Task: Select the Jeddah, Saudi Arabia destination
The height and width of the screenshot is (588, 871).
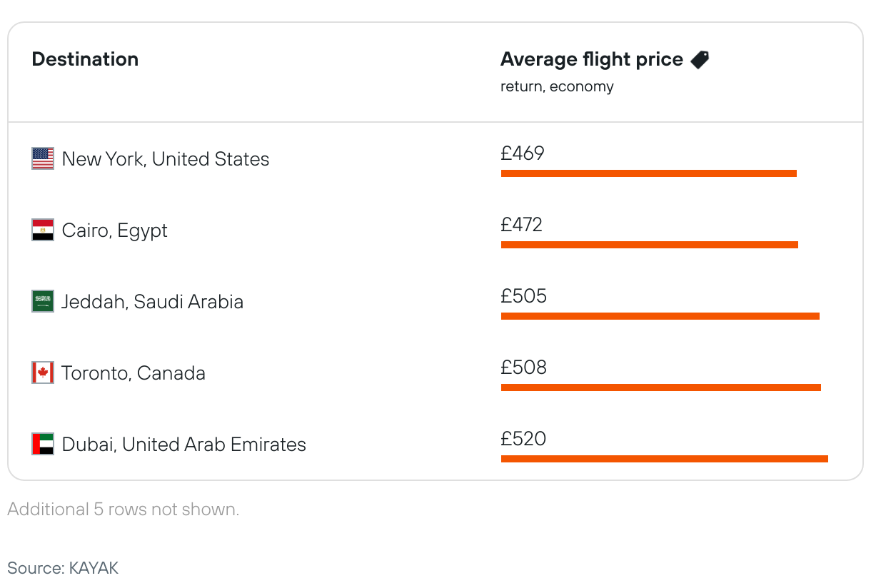Action: (x=152, y=302)
